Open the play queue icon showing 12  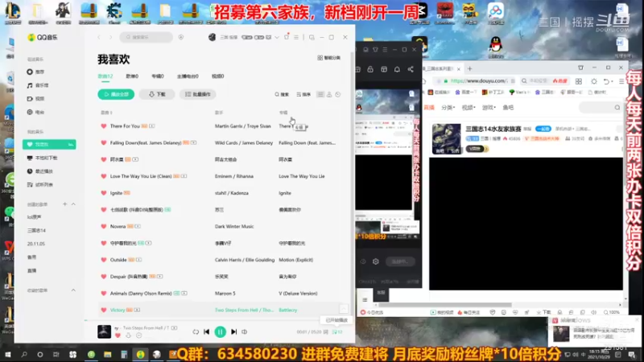337,331
